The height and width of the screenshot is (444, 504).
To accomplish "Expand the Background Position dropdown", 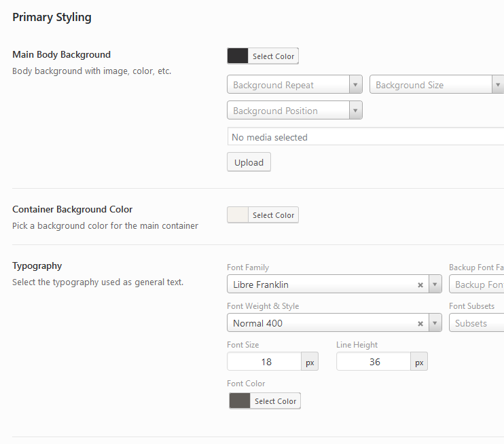I will (x=355, y=111).
